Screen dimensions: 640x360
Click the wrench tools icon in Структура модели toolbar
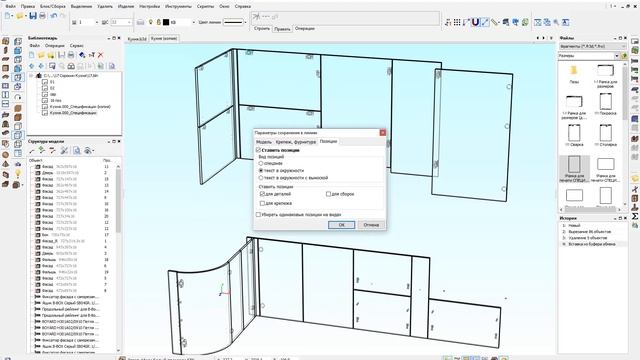pos(64,151)
